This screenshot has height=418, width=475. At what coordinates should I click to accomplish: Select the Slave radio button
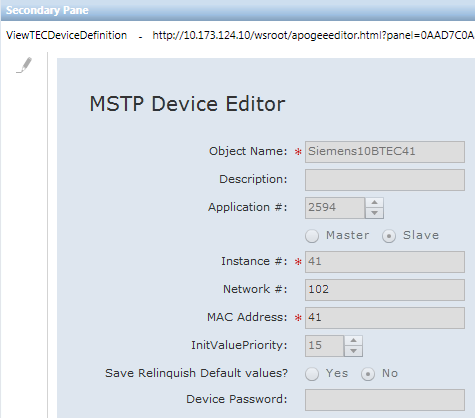click(x=389, y=236)
